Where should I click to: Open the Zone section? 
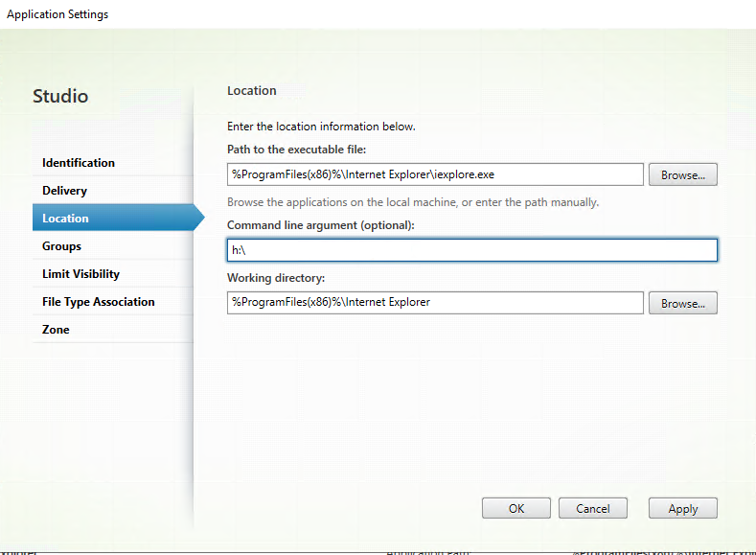click(x=56, y=330)
